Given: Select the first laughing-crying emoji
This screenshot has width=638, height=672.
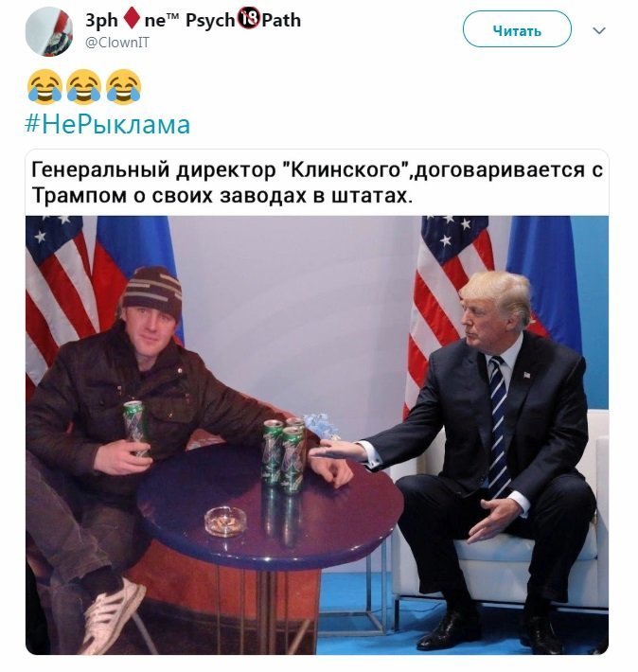Looking at the screenshot, I should pyautogui.click(x=44, y=87).
